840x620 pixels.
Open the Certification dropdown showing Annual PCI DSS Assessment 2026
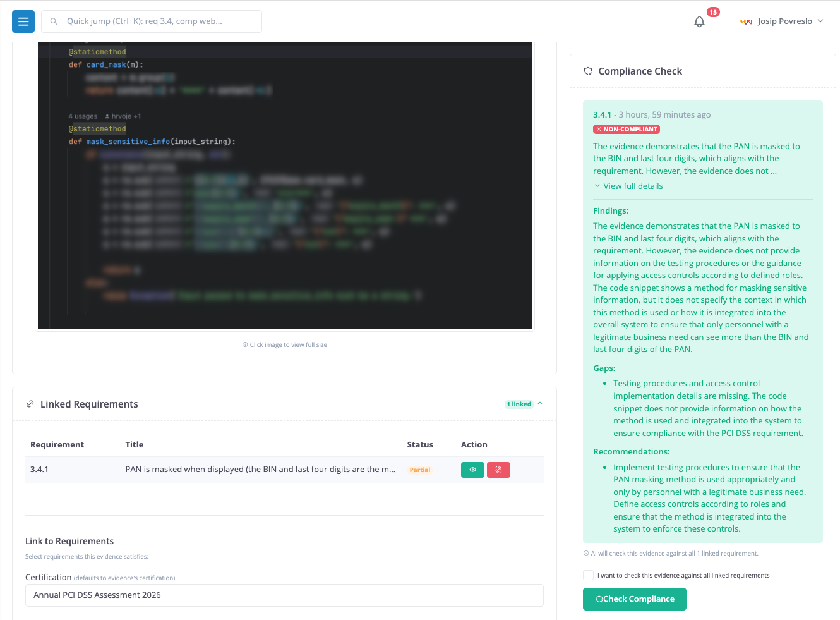(284, 595)
